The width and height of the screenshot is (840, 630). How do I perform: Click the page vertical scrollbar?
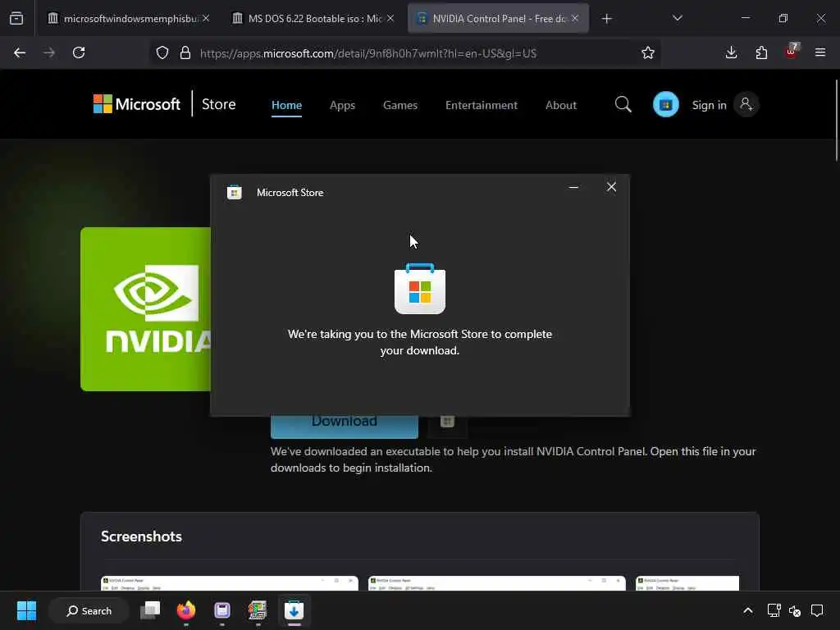pos(836,120)
